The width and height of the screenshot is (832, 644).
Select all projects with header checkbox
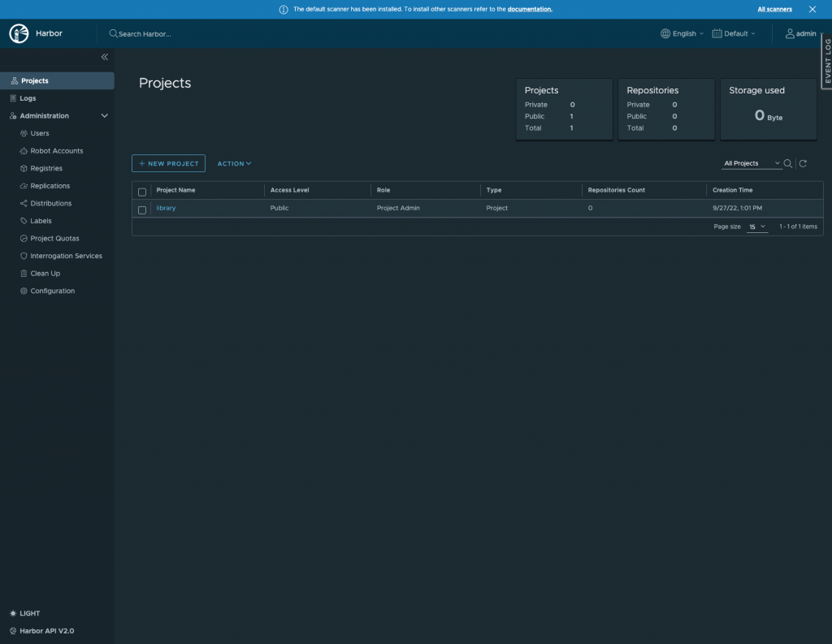tap(142, 192)
